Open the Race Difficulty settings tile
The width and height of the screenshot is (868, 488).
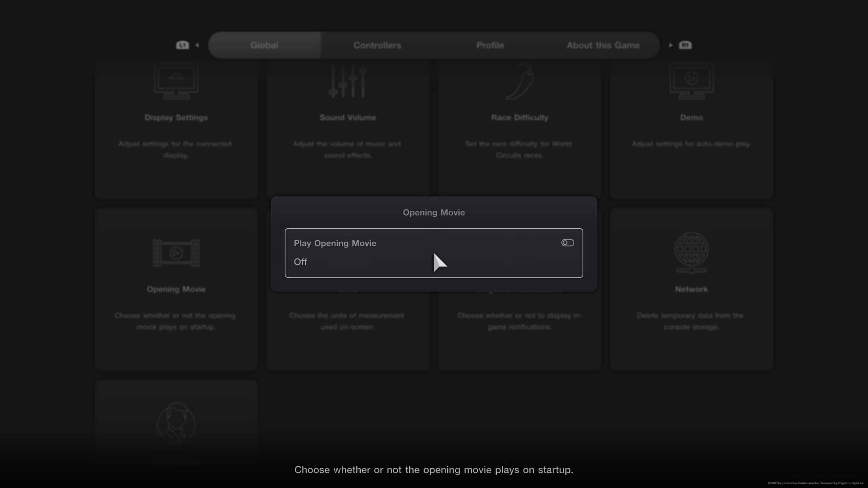tap(520, 129)
